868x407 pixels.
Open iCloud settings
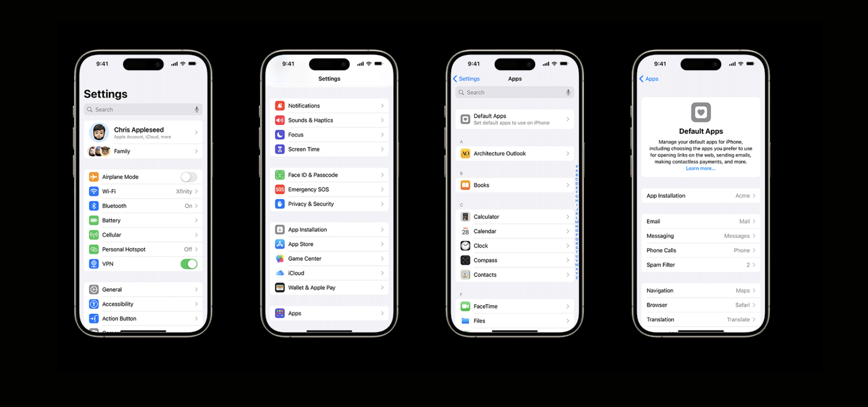pos(329,273)
